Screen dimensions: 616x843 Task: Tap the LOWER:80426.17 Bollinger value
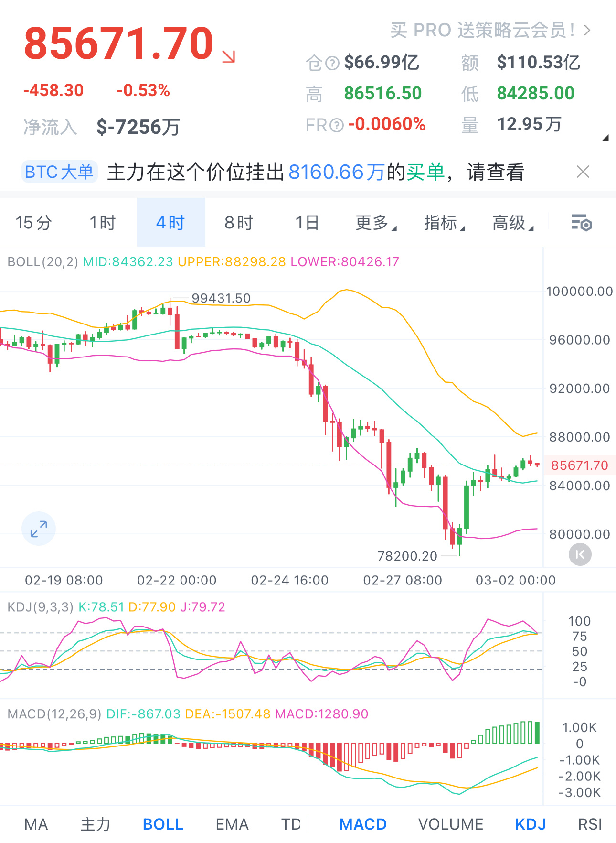345,262
